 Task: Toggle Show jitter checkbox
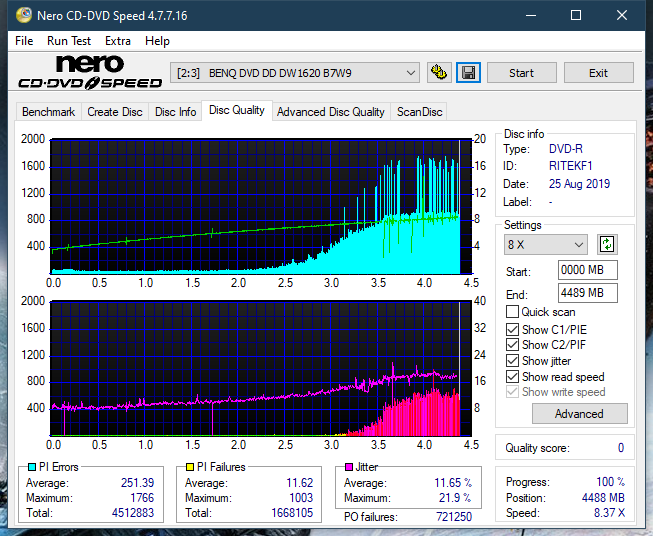point(512,361)
